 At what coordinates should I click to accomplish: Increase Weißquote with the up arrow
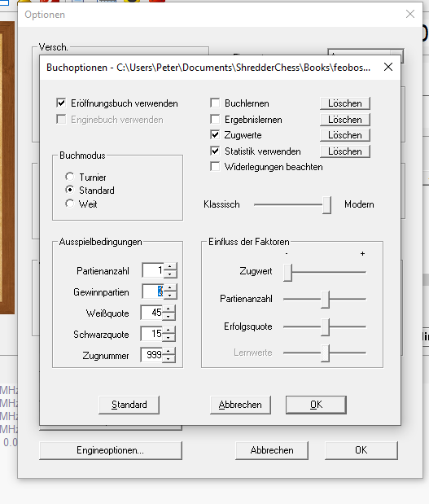click(169, 309)
